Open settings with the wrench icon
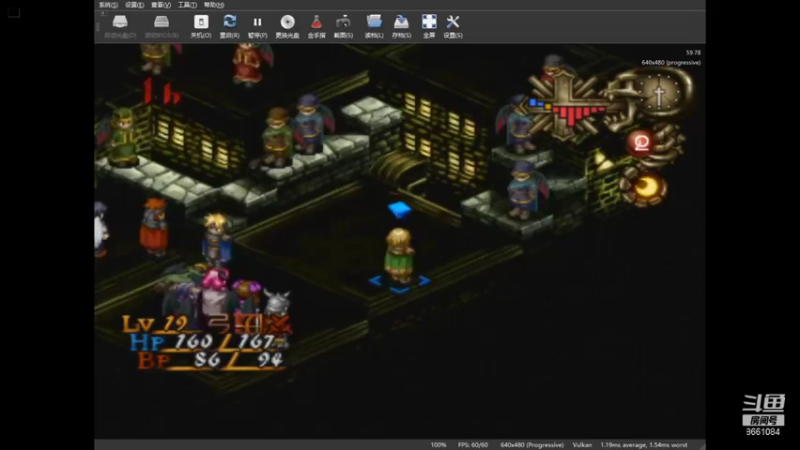This screenshot has height=450, width=800. 453,27
